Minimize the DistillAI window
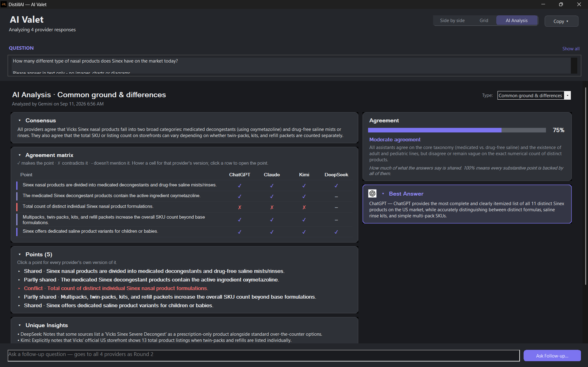This screenshot has height=367, width=588. pos(543,4)
